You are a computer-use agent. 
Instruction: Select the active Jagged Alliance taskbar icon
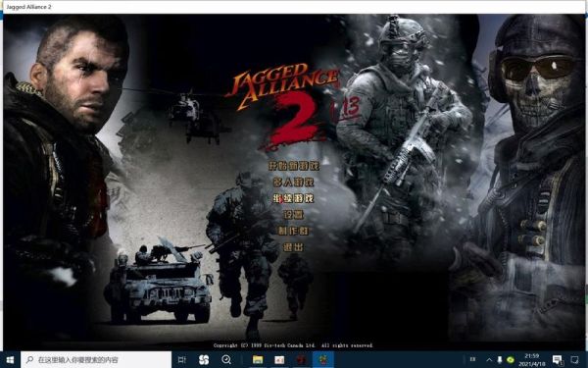coord(322,360)
